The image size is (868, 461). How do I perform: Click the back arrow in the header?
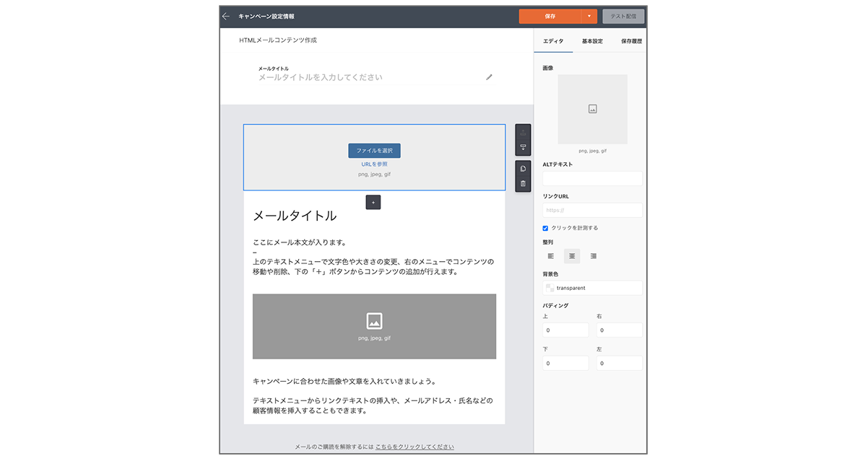226,16
